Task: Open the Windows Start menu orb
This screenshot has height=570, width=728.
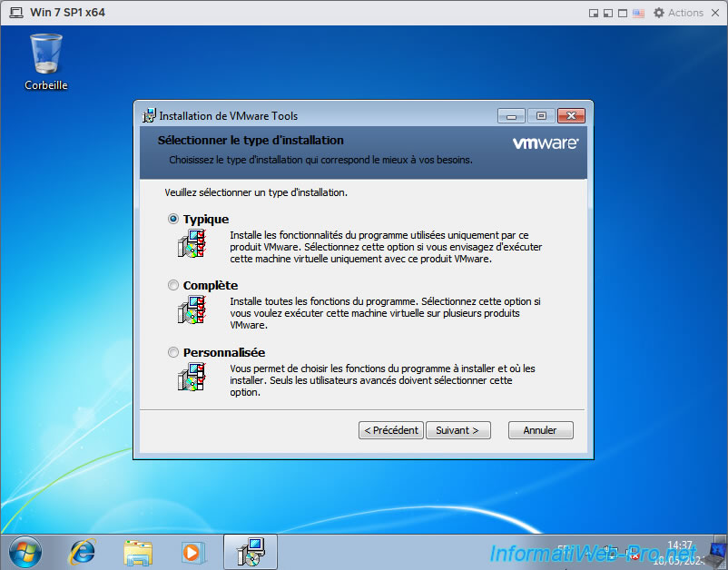Action: [25, 551]
